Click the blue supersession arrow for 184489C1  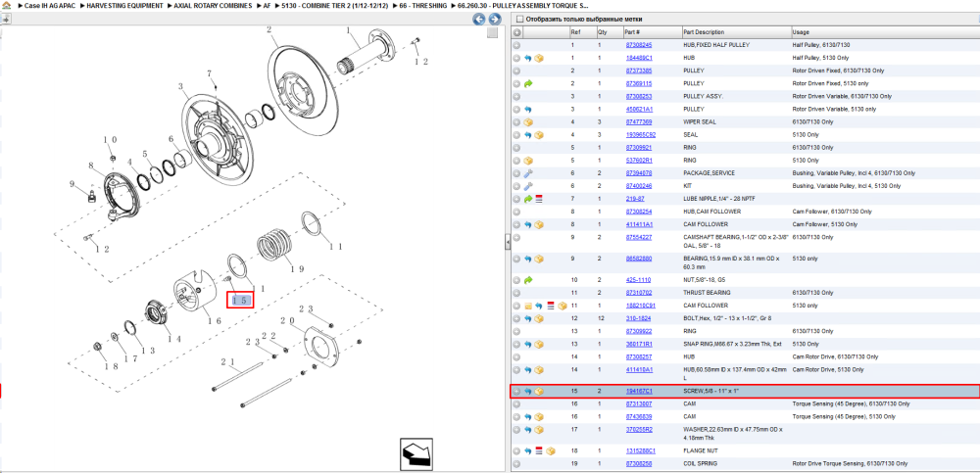528,58
